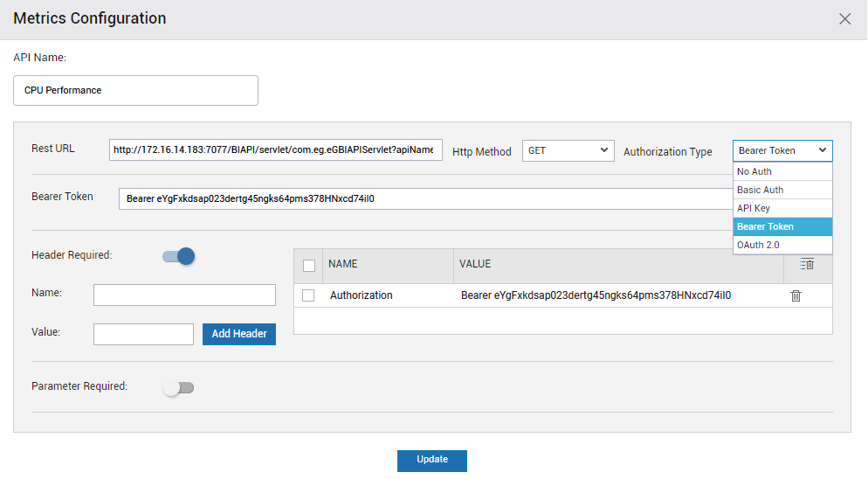This screenshot has height=479, width=868.
Task: Choose No Auth from the authorization list
Action: [x=782, y=171]
